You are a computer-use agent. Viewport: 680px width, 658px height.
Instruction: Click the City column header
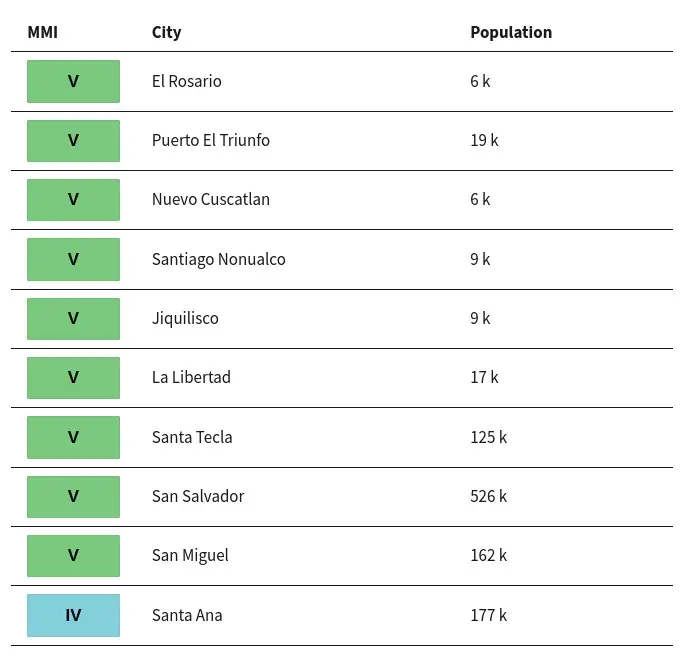click(167, 33)
